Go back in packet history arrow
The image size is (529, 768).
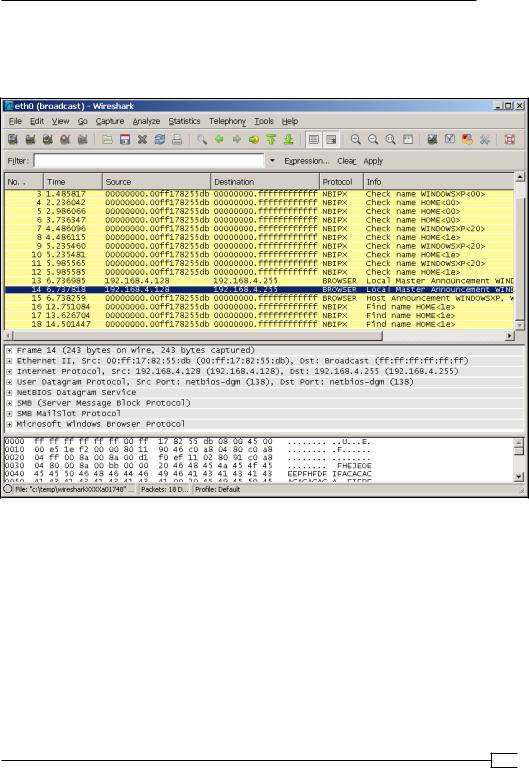219,140
